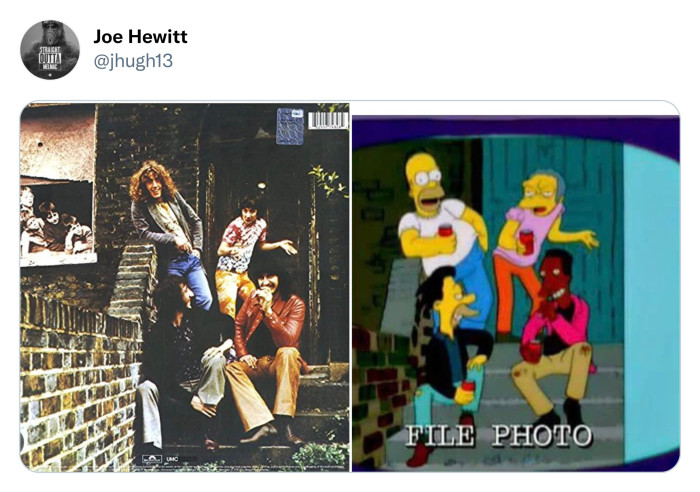This screenshot has width=700, height=492.
Task: Click Homer Simpson in the cartoon
Action: coord(442,223)
